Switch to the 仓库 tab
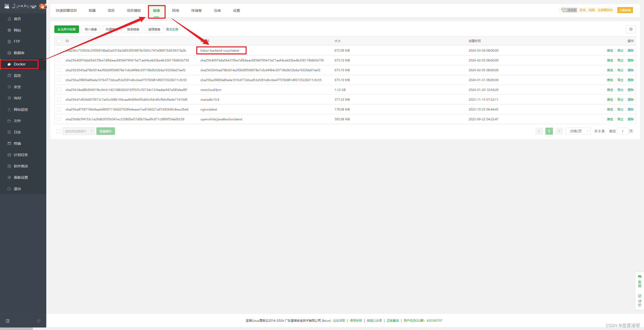This screenshot has width=644, height=330. click(x=217, y=11)
